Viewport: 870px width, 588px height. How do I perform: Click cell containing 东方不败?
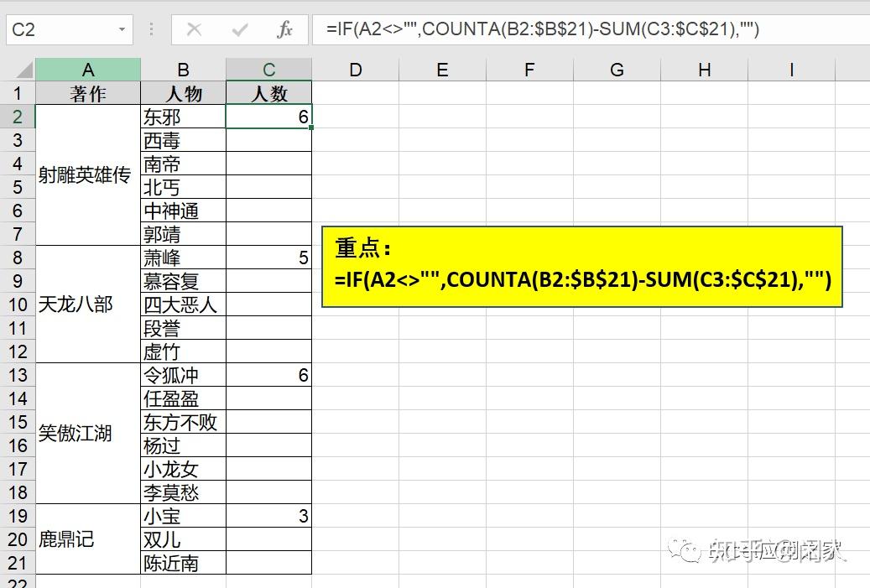183,422
